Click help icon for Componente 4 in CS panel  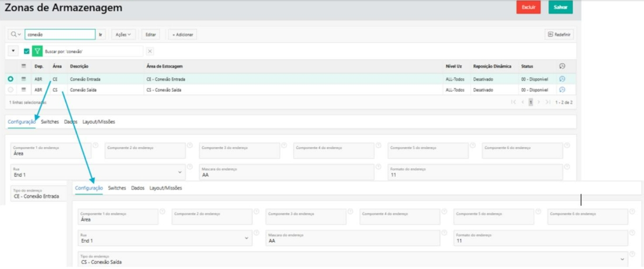click(445, 211)
